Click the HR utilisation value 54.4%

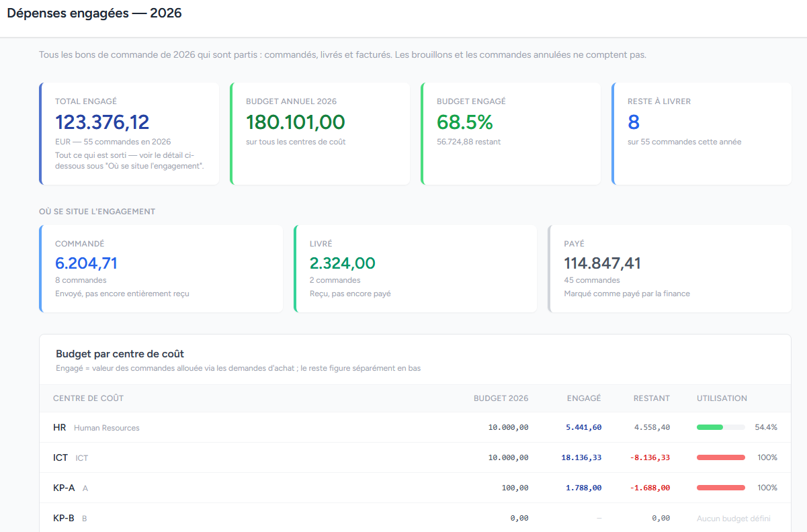(x=766, y=427)
